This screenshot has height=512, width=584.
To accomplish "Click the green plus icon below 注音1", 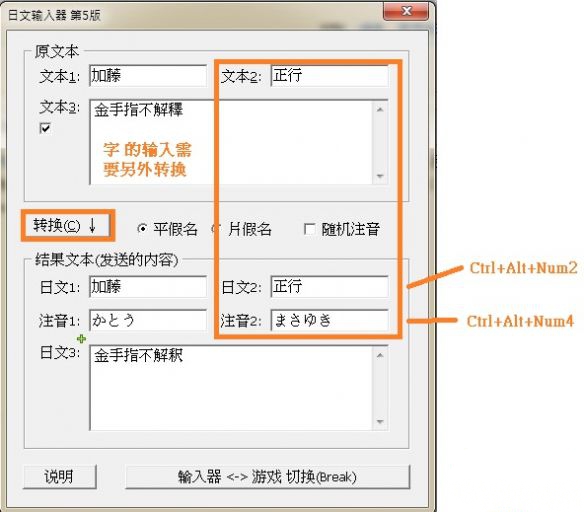I will click(81, 339).
